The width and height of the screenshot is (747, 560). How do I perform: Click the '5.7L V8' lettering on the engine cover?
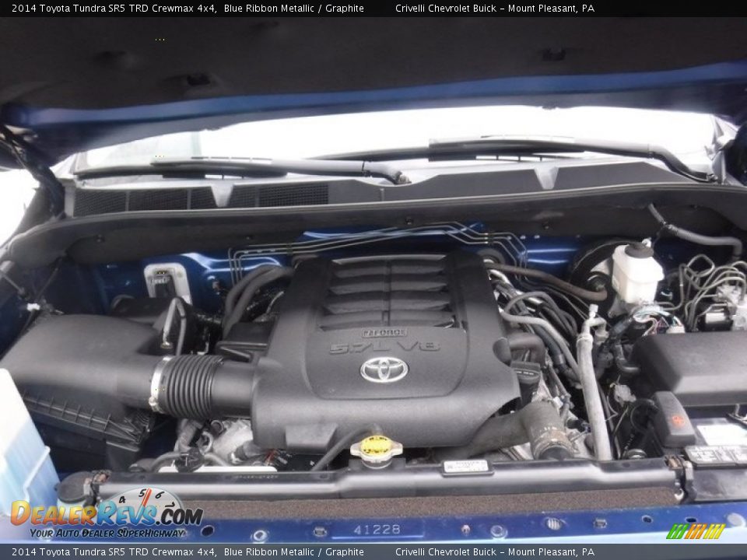point(384,347)
